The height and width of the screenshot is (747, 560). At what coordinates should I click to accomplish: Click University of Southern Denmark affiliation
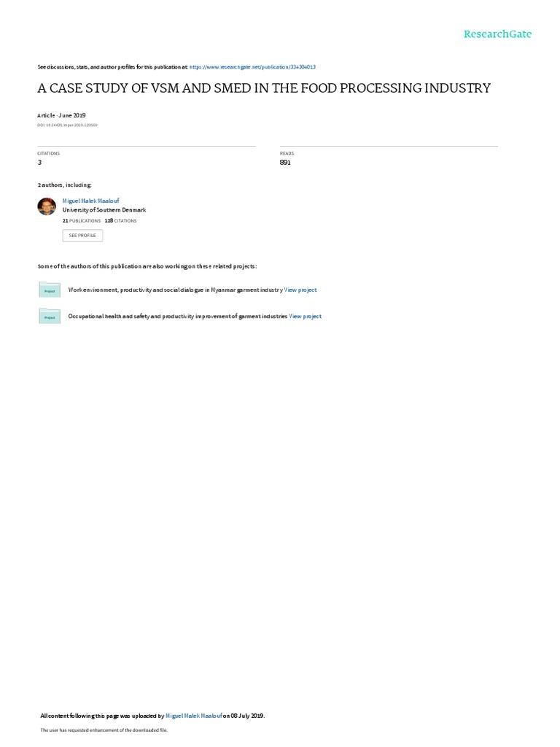104,210
